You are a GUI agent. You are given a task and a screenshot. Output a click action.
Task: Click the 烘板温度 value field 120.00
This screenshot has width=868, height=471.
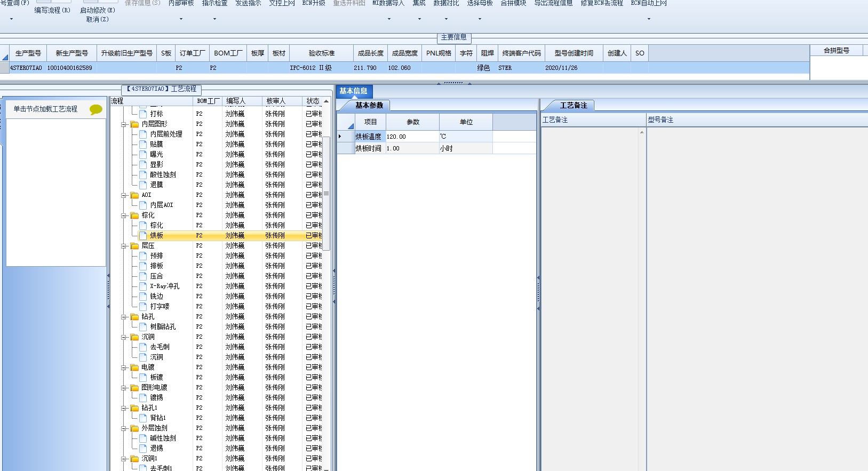(x=411, y=137)
